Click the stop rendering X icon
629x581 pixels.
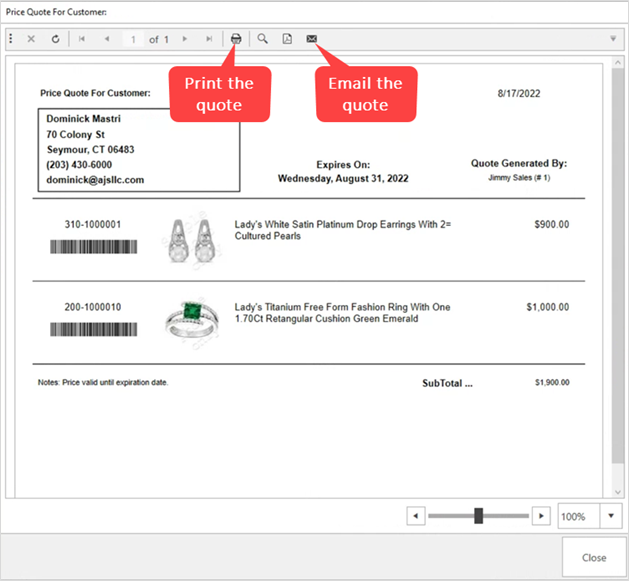31,39
